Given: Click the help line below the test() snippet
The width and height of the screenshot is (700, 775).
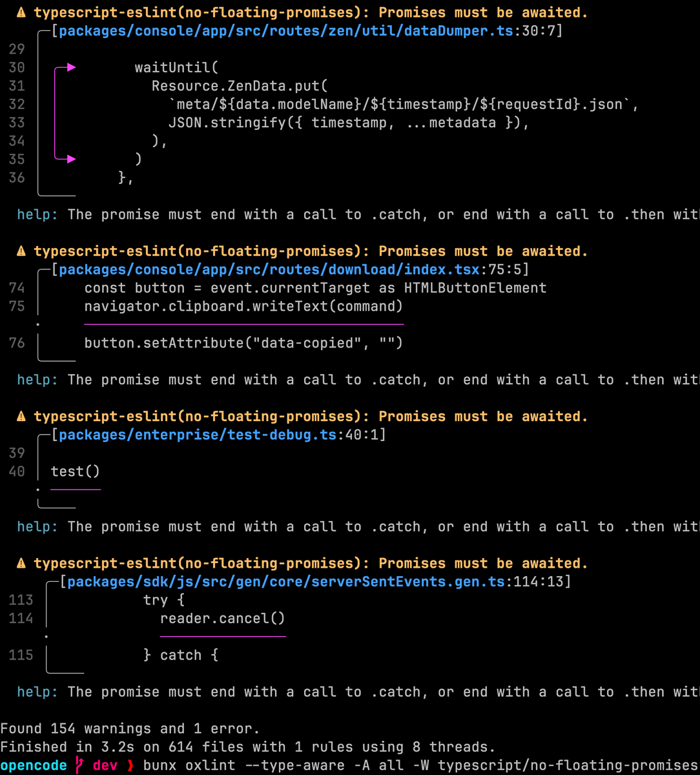Looking at the screenshot, I should [358, 527].
